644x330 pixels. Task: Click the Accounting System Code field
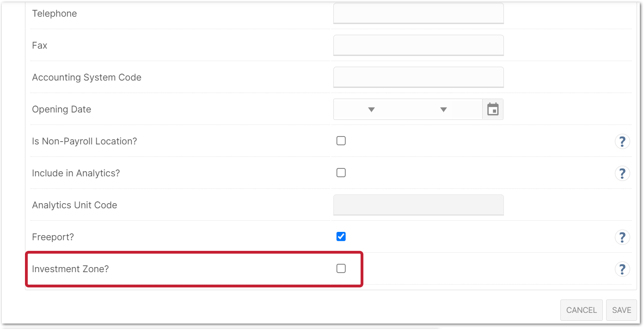[x=418, y=77]
